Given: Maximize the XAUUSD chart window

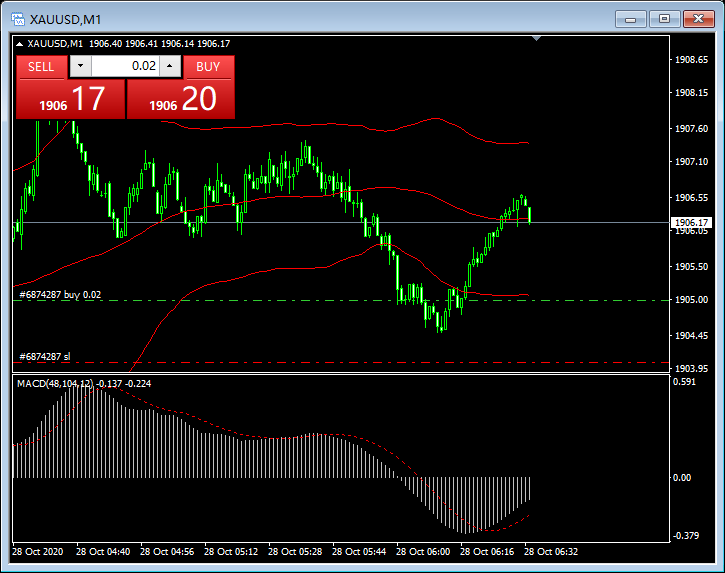Looking at the screenshot, I should [x=664, y=19].
